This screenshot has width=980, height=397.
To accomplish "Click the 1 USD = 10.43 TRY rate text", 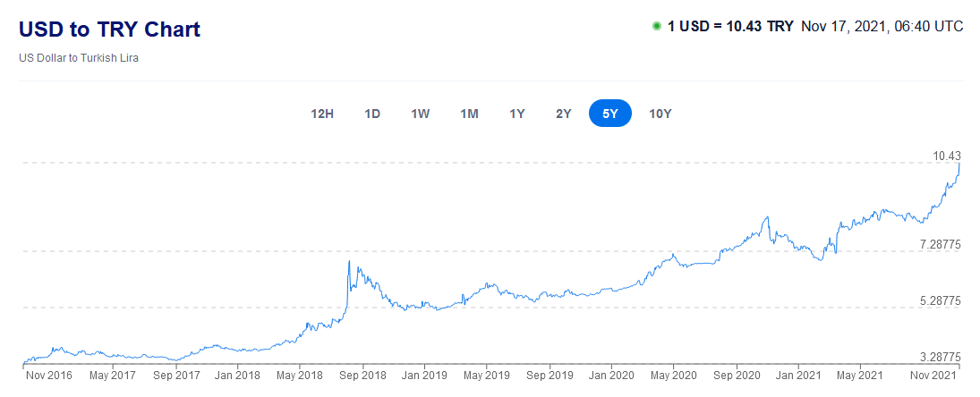I will coord(730,27).
